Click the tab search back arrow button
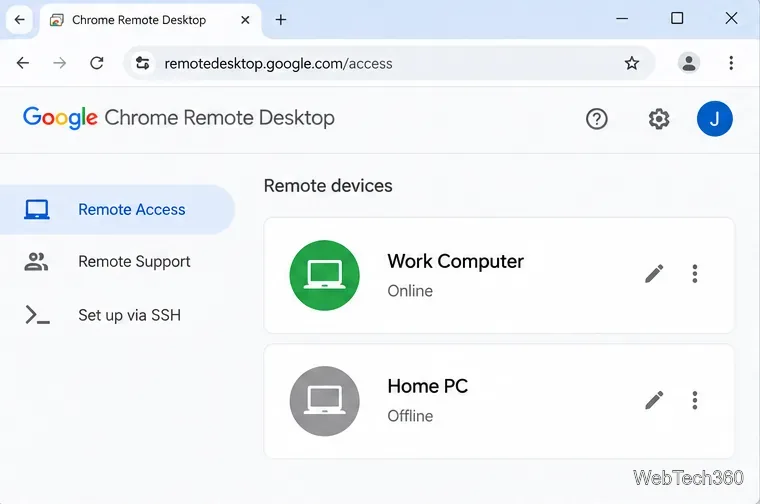 (x=19, y=20)
